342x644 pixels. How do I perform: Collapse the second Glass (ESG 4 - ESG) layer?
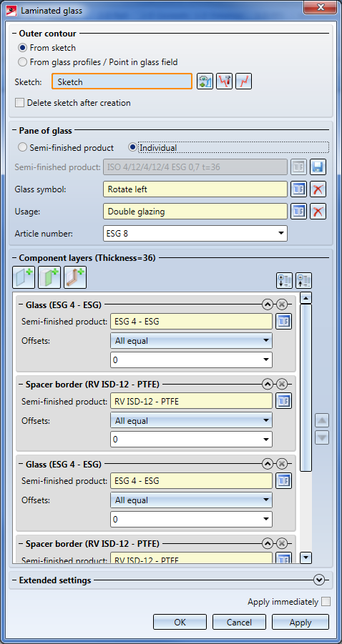tap(267, 464)
